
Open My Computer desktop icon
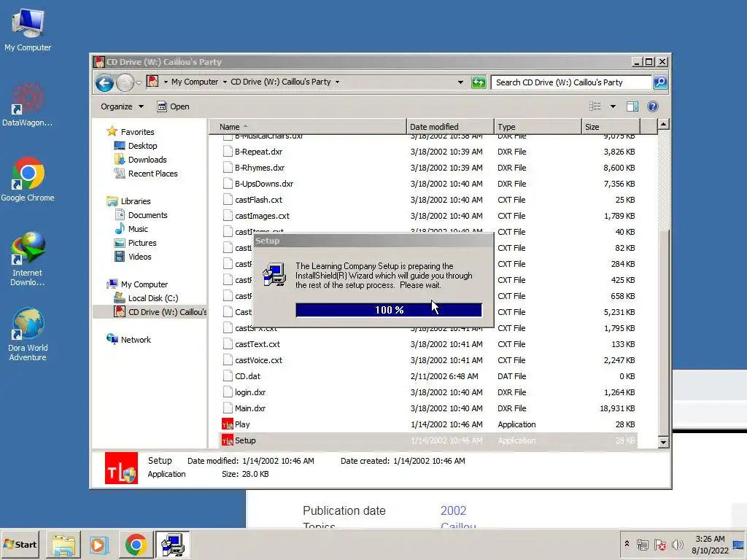tap(28, 29)
